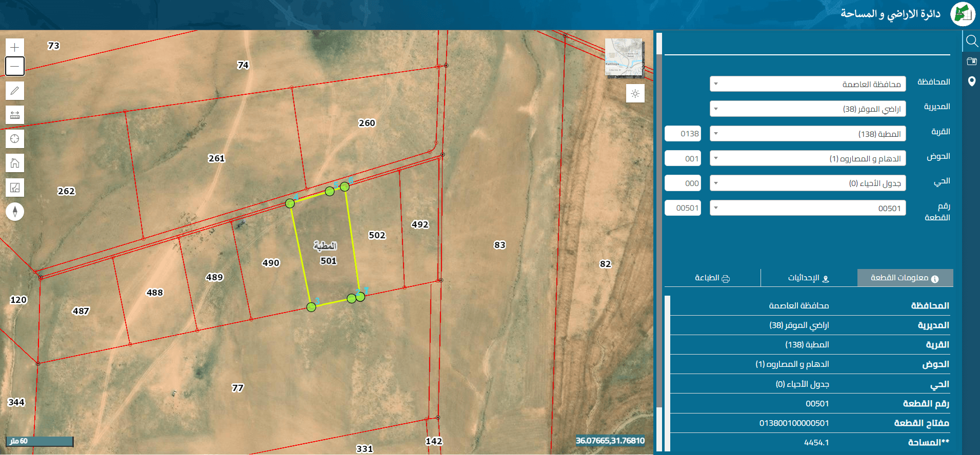Expand the القرية village dropdown
The width and height of the screenshot is (980, 455).
[x=808, y=134]
